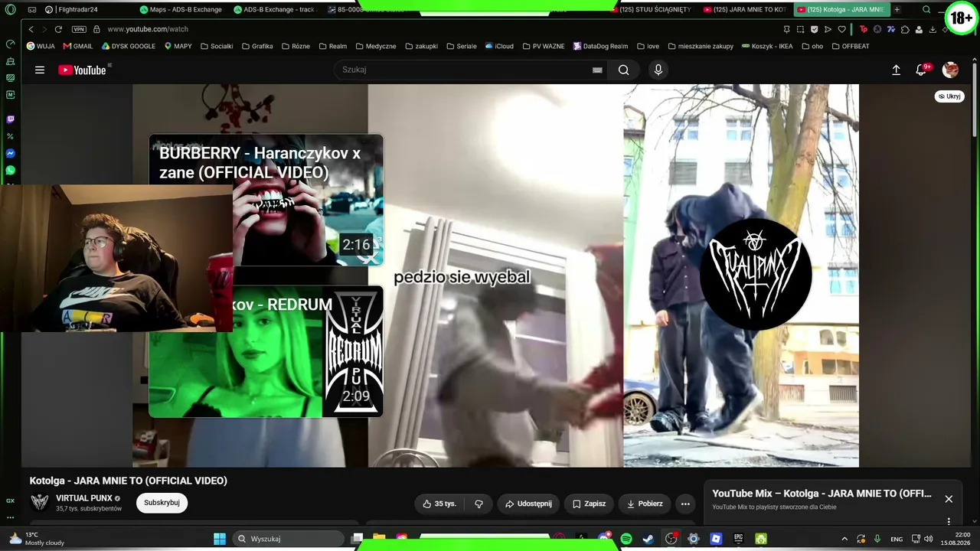Go to the YouTube home logo

pos(82,70)
